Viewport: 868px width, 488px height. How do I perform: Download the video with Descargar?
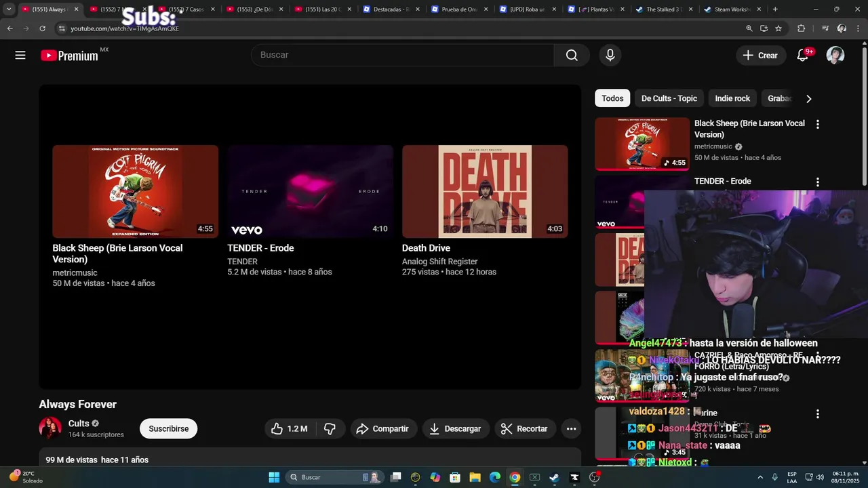(x=456, y=428)
